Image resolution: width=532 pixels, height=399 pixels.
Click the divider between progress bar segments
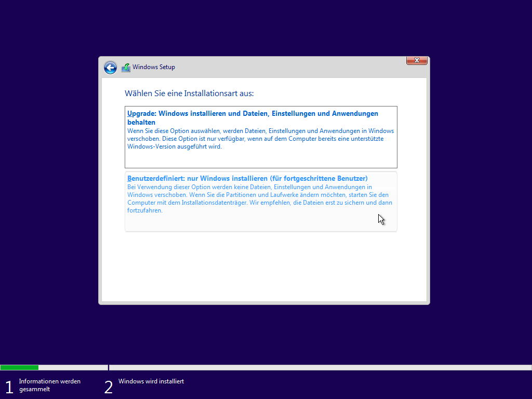pyautogui.click(x=109, y=367)
